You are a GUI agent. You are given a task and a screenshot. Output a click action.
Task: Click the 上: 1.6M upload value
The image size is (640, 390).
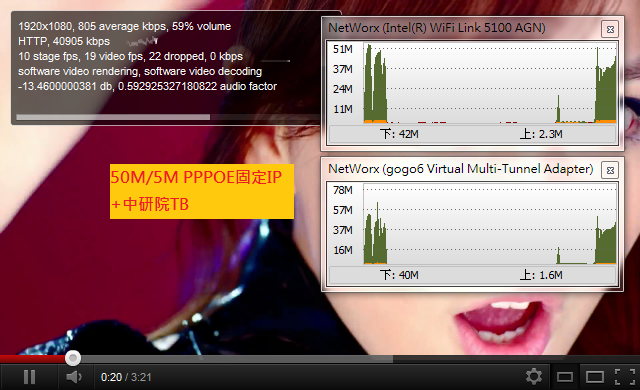click(541, 275)
